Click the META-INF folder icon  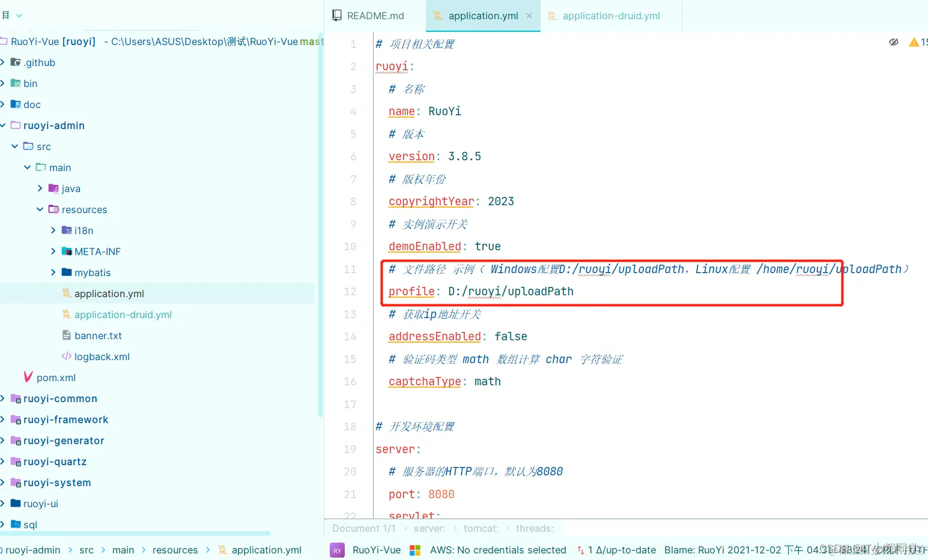coord(67,251)
